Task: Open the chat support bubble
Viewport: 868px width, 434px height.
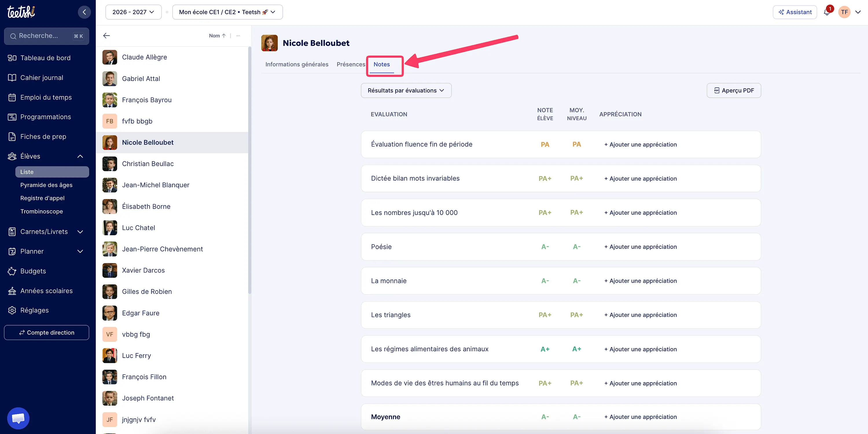Action: [18, 418]
